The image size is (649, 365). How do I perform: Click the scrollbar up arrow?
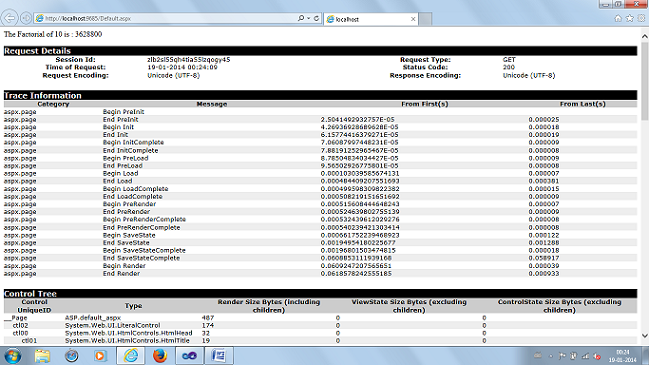click(x=644, y=36)
